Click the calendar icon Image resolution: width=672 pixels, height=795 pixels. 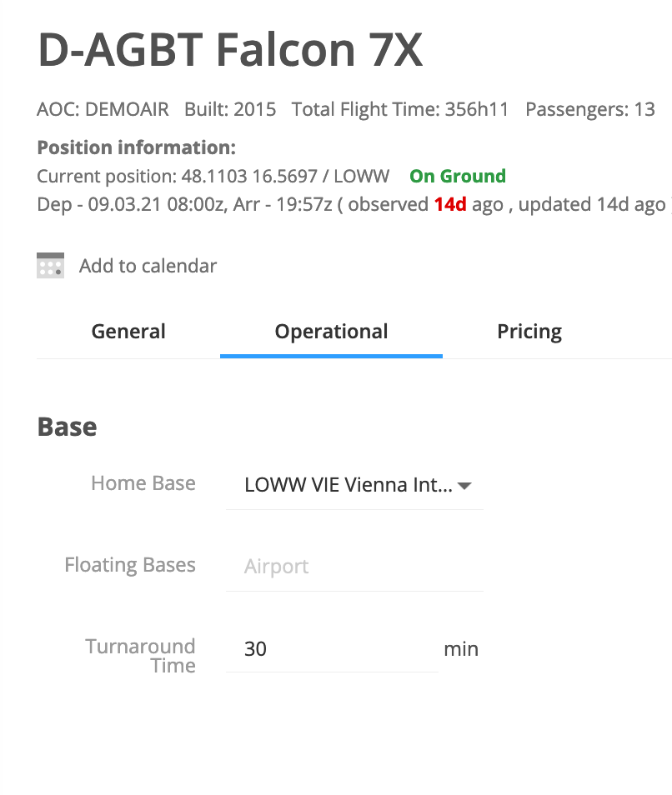(51, 265)
